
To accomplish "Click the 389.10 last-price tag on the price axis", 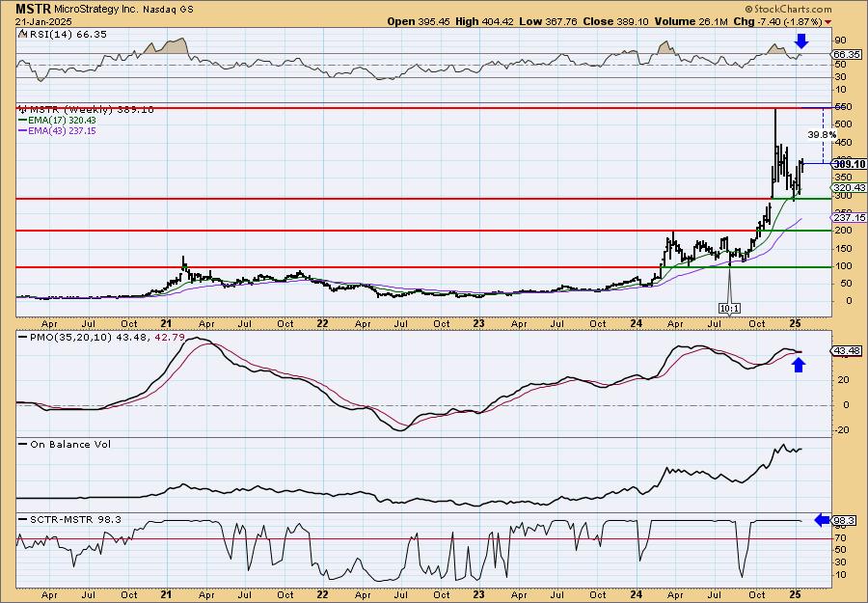I will click(x=849, y=164).
